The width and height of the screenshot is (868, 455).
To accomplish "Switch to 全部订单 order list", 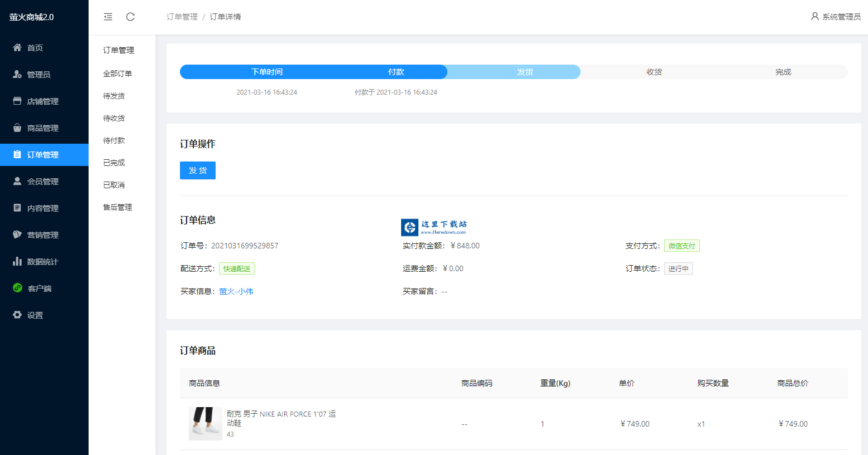I will click(x=115, y=73).
